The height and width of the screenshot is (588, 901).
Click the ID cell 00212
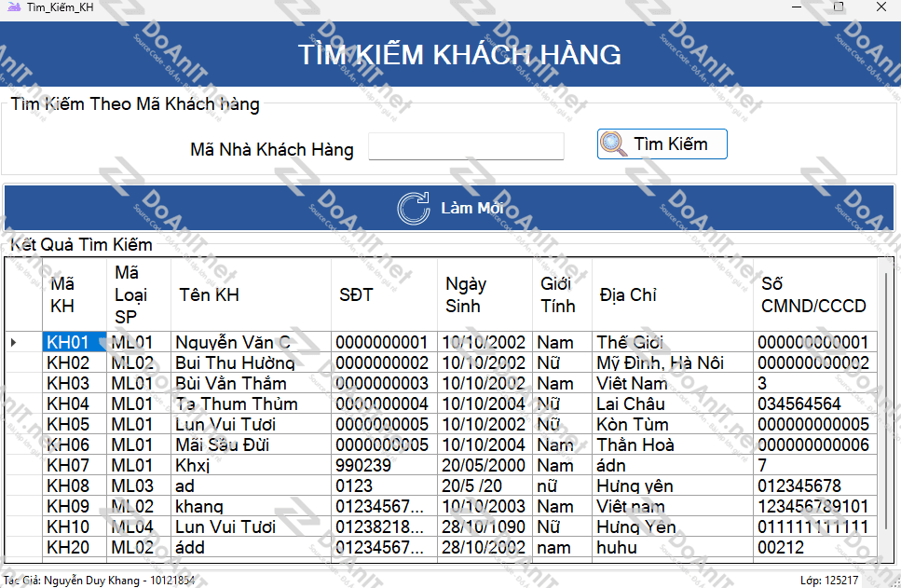pos(815,548)
